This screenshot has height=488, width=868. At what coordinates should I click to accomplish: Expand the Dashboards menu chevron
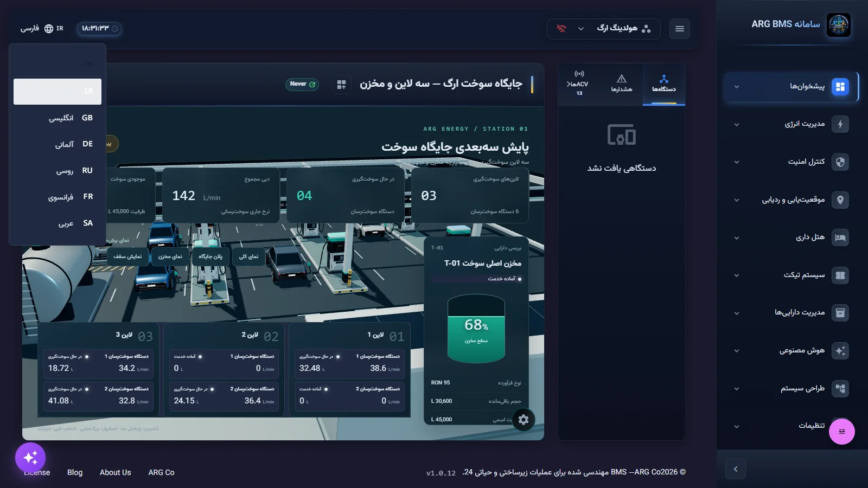737,87
